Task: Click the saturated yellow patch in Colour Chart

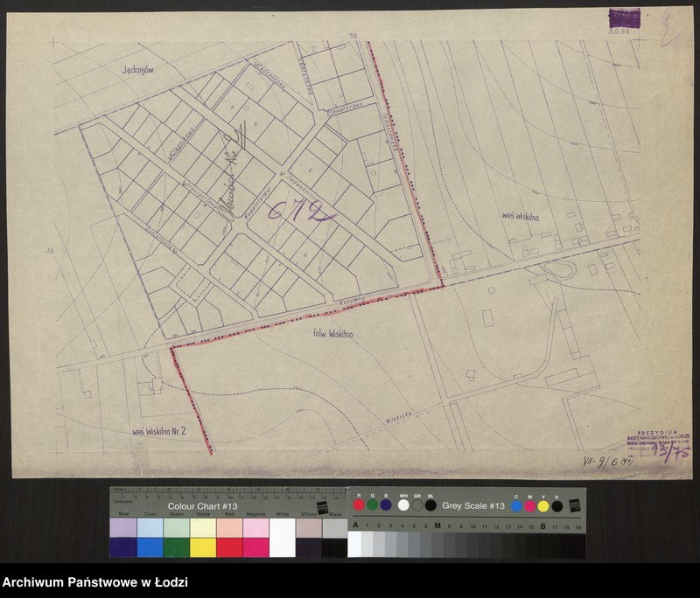Action: (202, 547)
